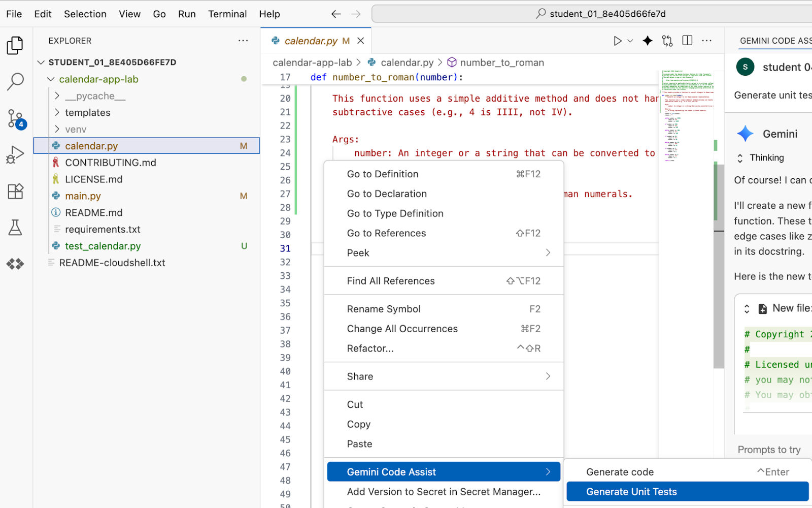Click the Gemini sparkle icon in editor toolbar
Viewport: 812px width, 508px height.
tap(648, 41)
